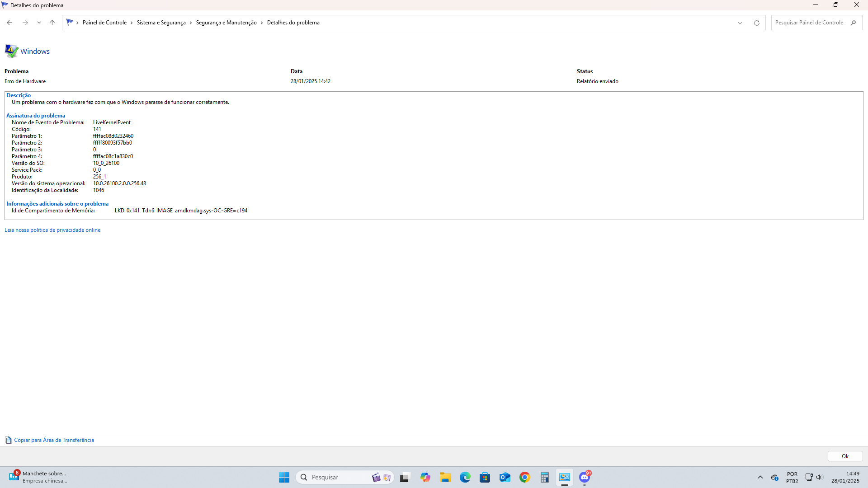Select OS version value 10.0.26100.2.0.0.256.48
This screenshot has width=868, height=488.
[119, 183]
